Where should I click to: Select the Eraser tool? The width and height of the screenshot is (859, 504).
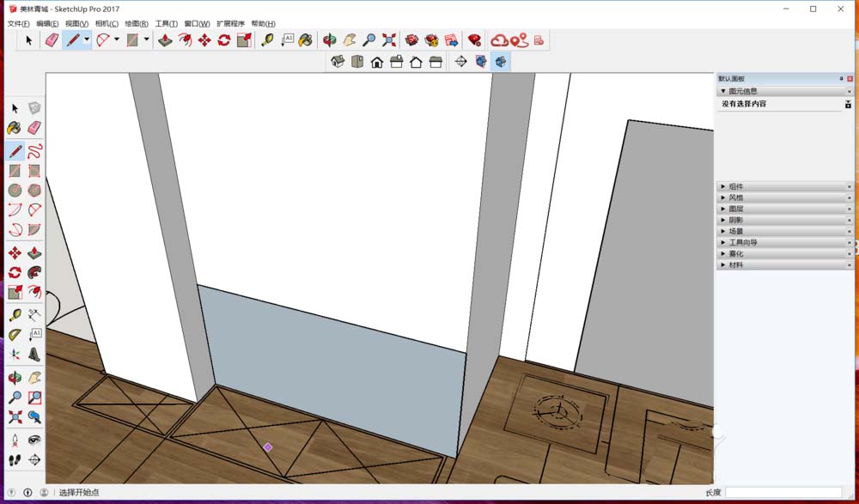tap(34, 127)
